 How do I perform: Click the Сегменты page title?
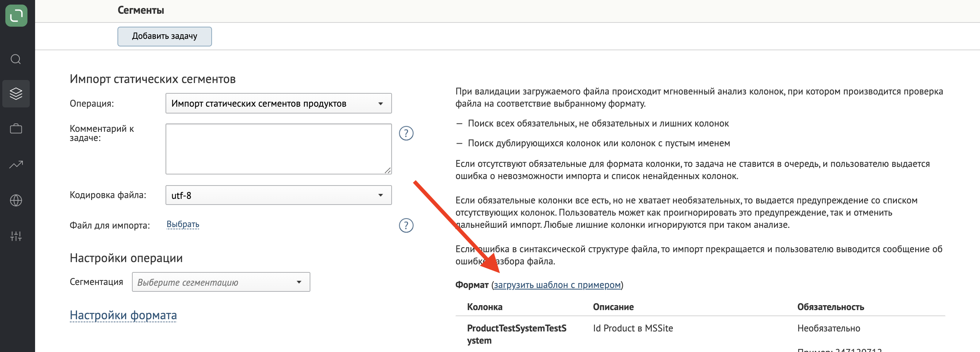(141, 10)
